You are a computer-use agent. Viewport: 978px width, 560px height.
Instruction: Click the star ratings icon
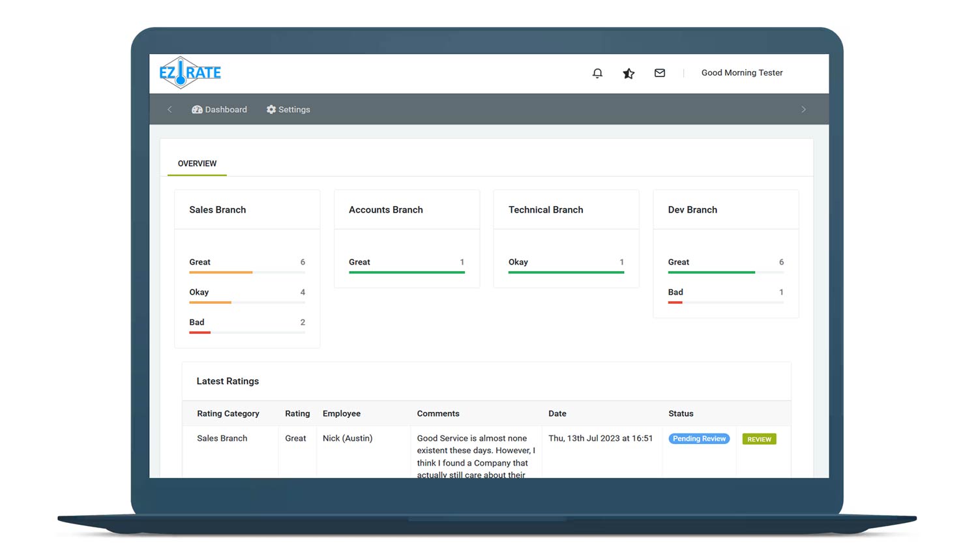tap(629, 73)
